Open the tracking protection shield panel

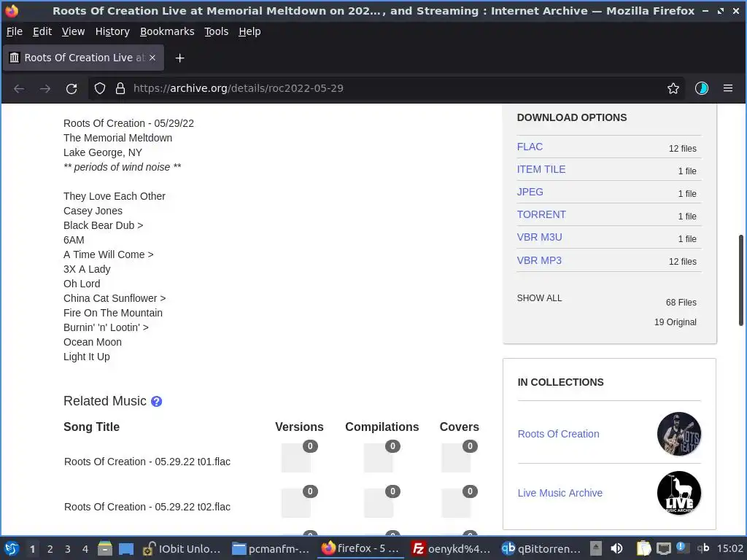click(x=99, y=88)
